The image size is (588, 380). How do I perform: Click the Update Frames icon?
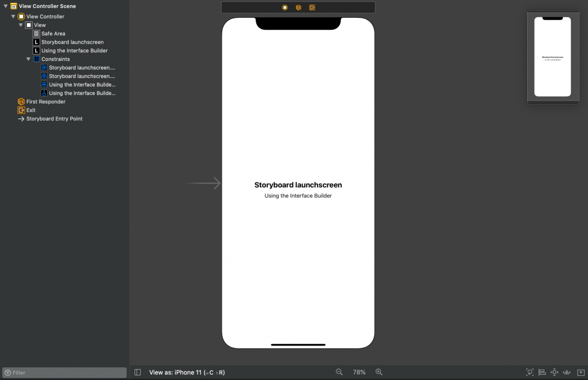coord(529,373)
